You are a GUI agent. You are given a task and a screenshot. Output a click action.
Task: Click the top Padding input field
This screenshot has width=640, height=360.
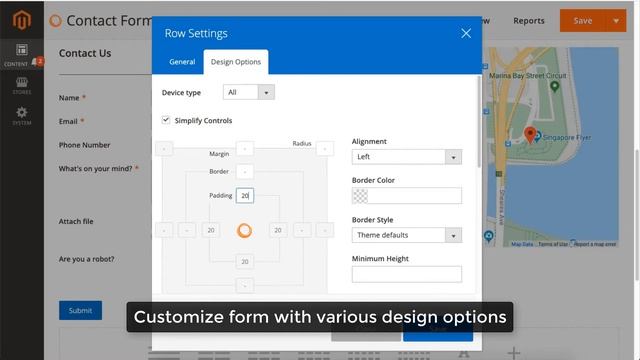[244, 196]
